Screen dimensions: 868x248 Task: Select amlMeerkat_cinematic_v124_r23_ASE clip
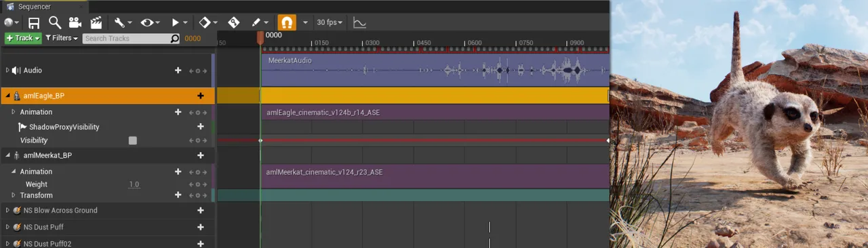[x=435, y=176]
